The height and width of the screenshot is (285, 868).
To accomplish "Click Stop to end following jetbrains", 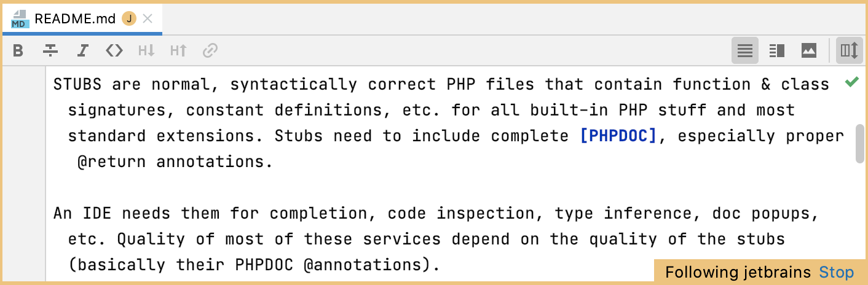I will 837,272.
